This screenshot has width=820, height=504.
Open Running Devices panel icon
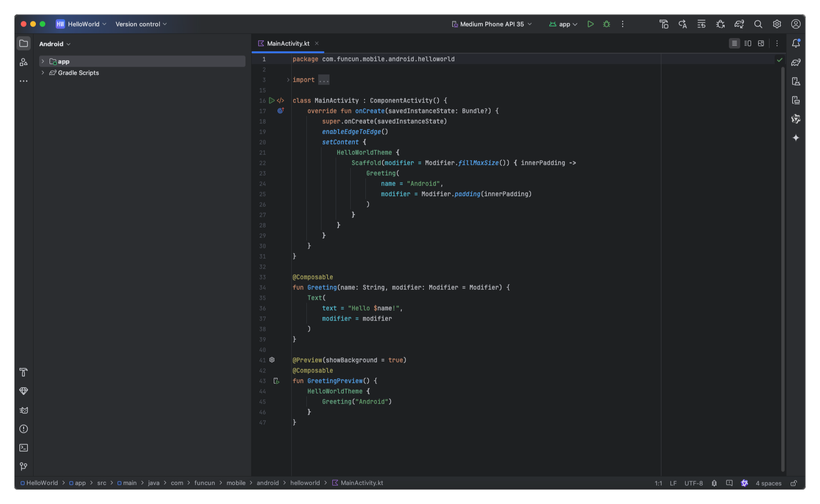(x=796, y=100)
